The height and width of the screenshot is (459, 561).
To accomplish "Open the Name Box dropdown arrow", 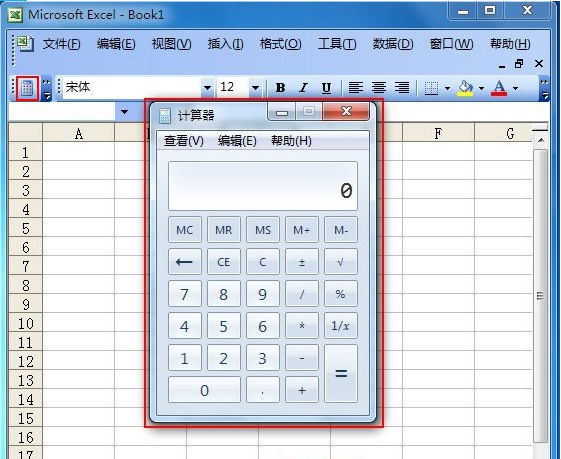I will pos(124,112).
